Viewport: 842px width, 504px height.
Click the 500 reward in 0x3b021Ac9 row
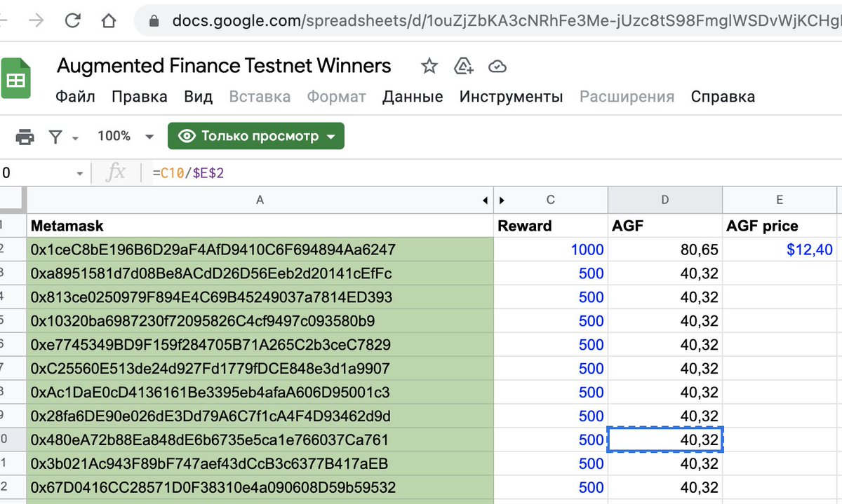pos(551,464)
